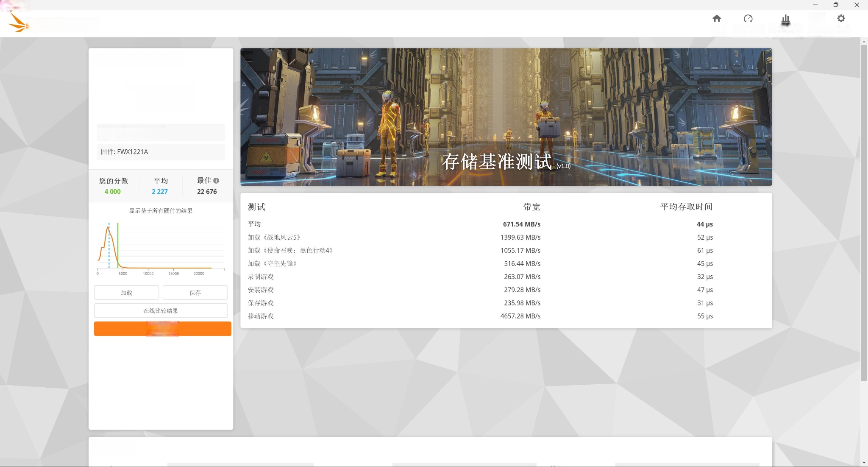Click the average score 2 227
The image size is (868, 467).
[160, 192]
